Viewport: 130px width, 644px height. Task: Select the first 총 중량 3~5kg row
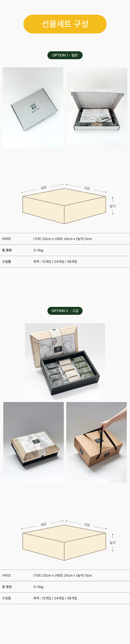pos(65,250)
